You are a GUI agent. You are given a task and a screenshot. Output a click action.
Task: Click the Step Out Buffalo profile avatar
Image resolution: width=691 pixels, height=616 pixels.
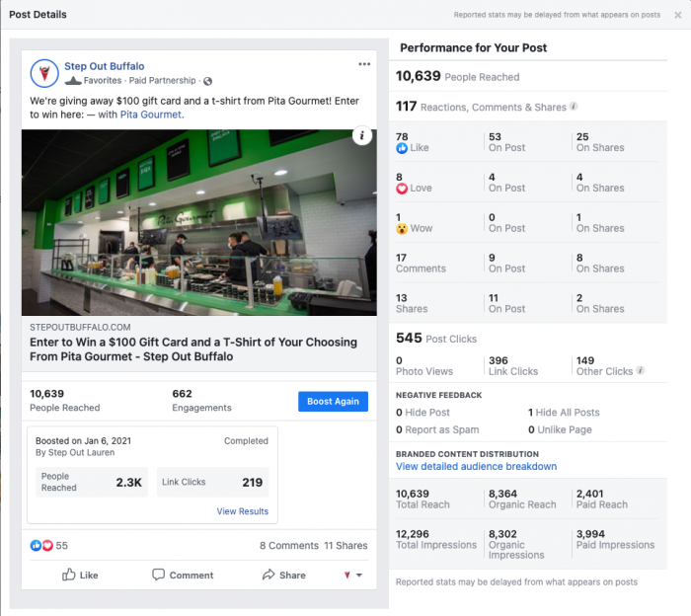(44, 73)
